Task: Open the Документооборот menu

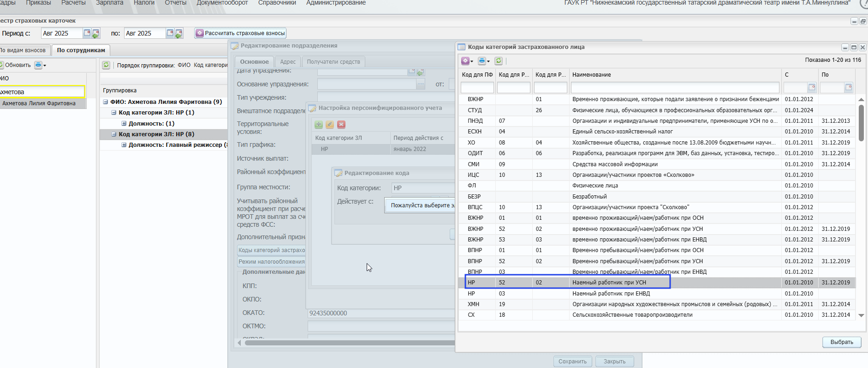Action: [222, 3]
